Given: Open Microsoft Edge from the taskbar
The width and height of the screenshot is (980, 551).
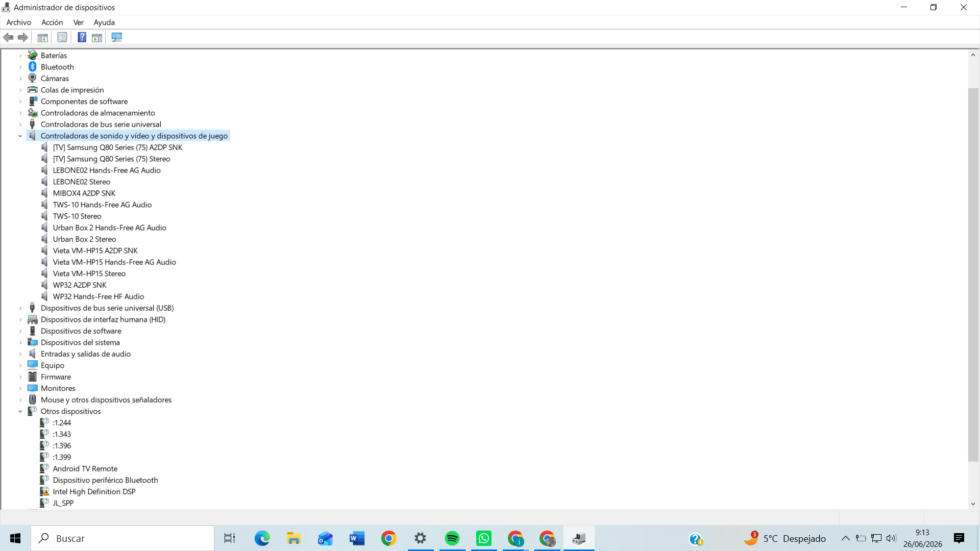Looking at the screenshot, I should pos(262,538).
